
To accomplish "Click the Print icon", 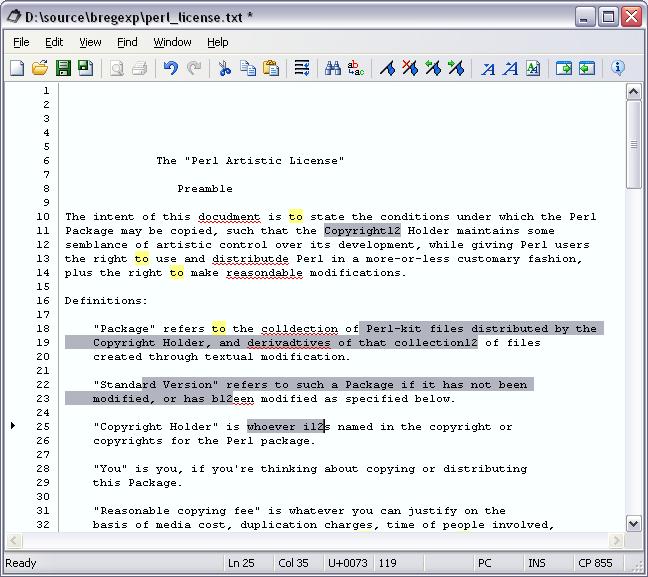I will pos(140,68).
